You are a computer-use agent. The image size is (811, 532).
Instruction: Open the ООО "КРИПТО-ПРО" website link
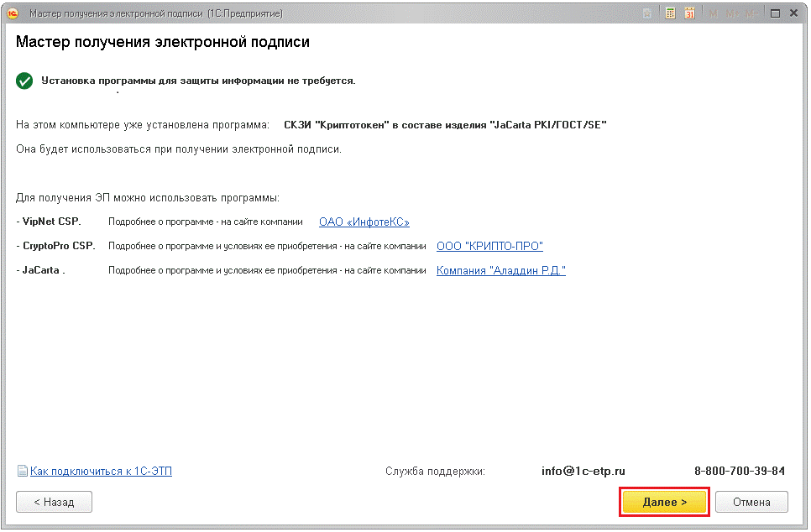pos(489,247)
